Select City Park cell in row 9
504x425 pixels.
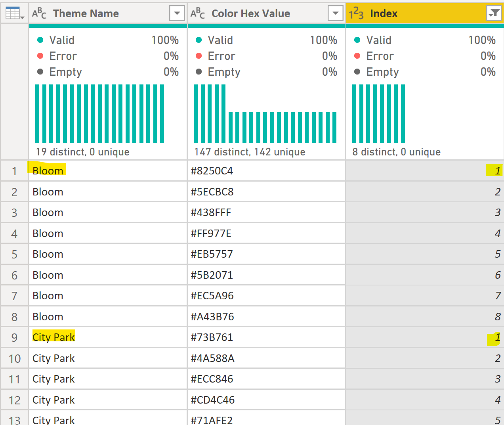[x=108, y=337]
